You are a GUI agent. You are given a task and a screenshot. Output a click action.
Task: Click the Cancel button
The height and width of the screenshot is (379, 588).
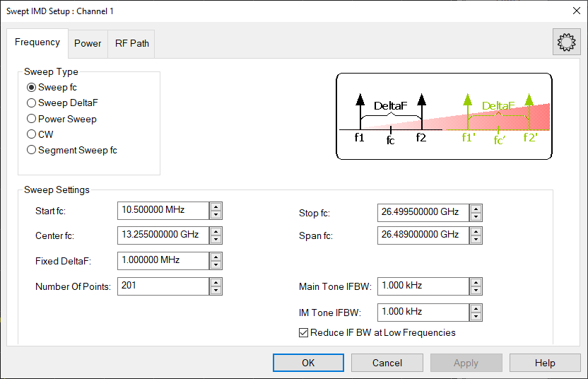pyautogui.click(x=387, y=363)
